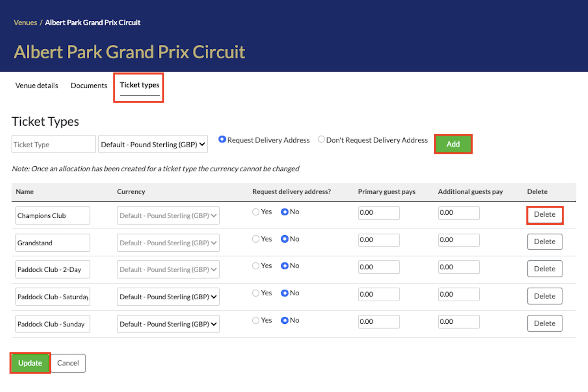Select Request Delivery Address radio option
Image resolution: width=588 pixels, height=392 pixels.
(222, 139)
